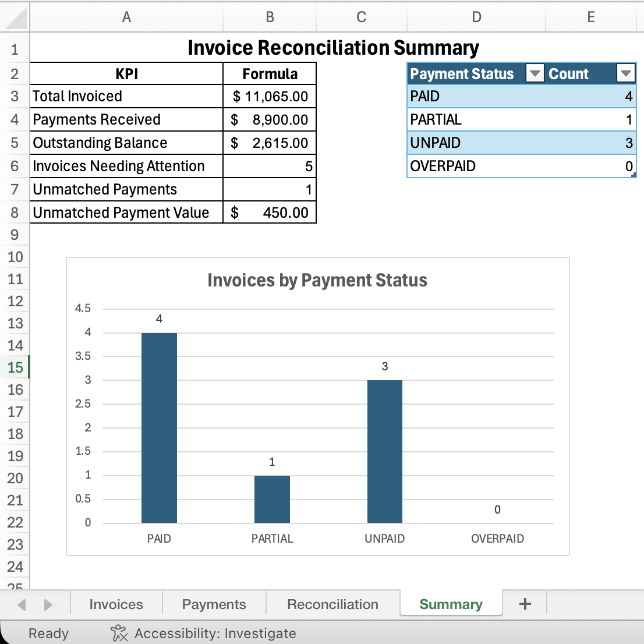Select the $ 2,615.00 value cell
This screenshot has width=644, height=644.
pos(270,143)
